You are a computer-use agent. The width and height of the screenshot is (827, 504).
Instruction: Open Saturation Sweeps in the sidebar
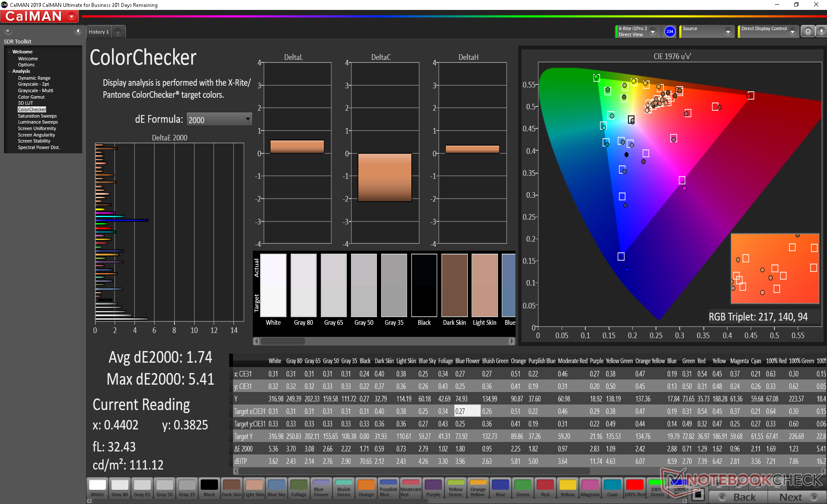point(37,116)
